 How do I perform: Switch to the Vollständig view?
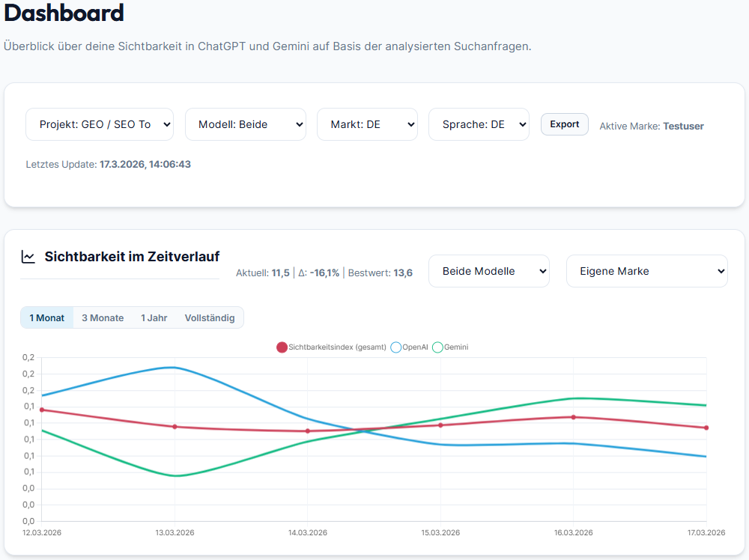pyautogui.click(x=210, y=317)
